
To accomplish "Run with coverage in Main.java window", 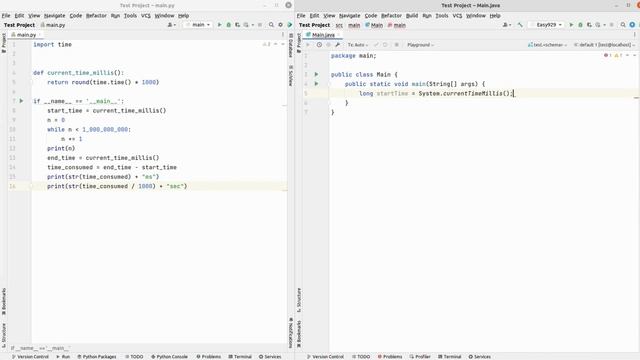I will (x=589, y=25).
